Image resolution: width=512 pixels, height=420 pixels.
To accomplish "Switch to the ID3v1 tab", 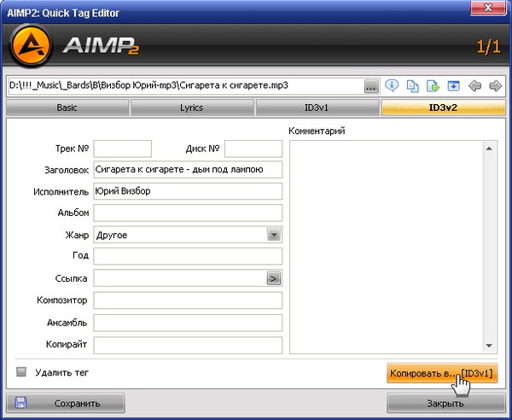I will 317,108.
